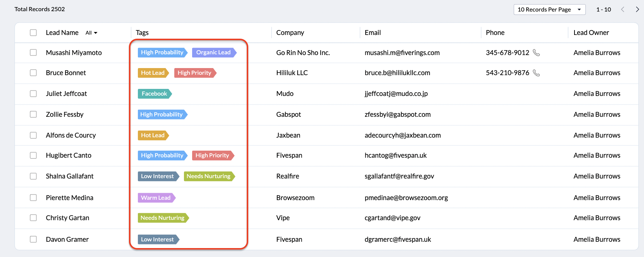The width and height of the screenshot is (644, 257).
Task: Click phone number 345-678-9012
Action: click(507, 52)
